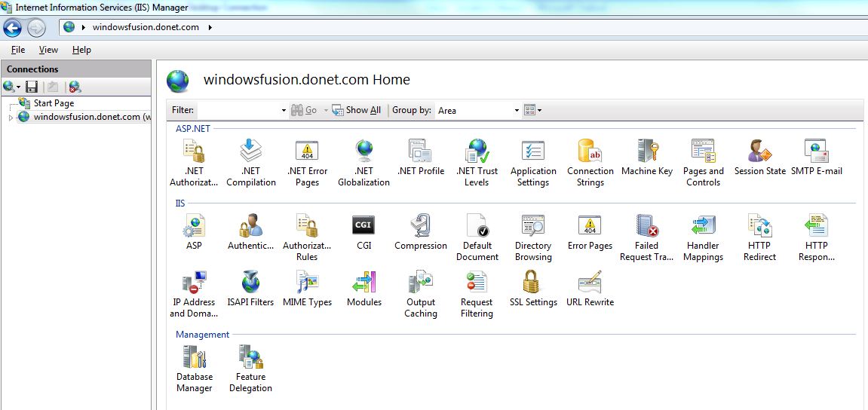Open HTTP Response Headers feature
The width and height of the screenshot is (868, 410).
(x=817, y=237)
